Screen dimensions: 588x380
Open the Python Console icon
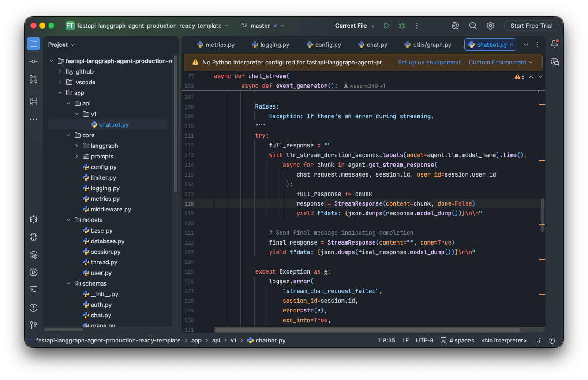pos(34,237)
